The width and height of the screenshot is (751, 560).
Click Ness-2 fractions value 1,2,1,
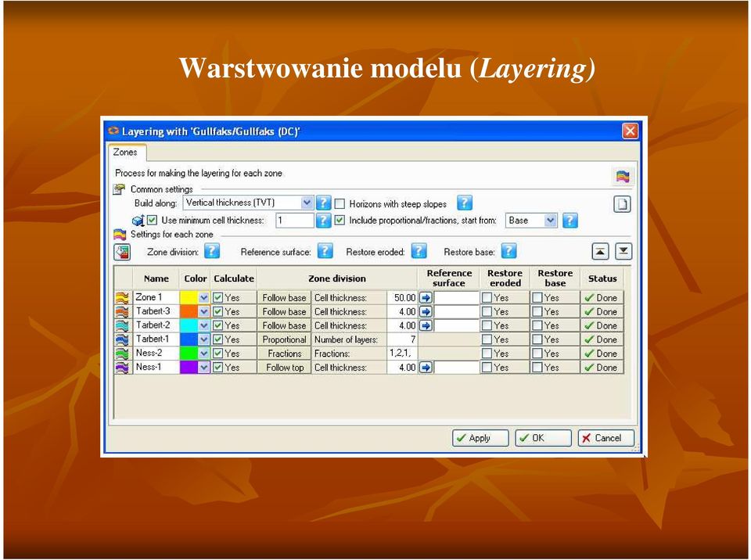tap(402, 354)
